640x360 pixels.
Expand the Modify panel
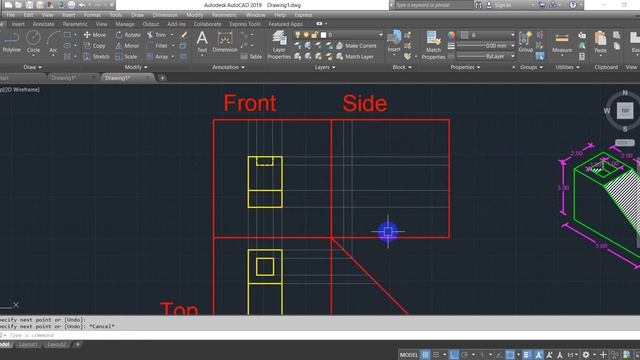[x=136, y=67]
